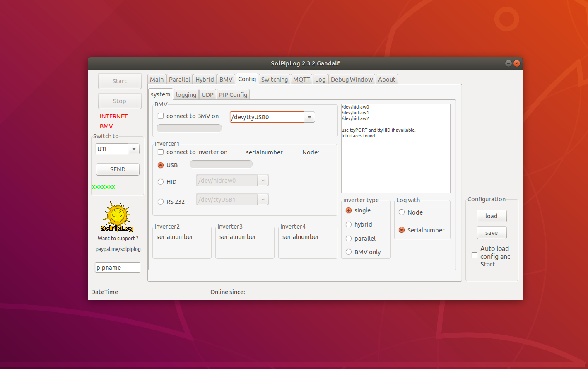Pick the RS 232 radio option

coord(161,202)
